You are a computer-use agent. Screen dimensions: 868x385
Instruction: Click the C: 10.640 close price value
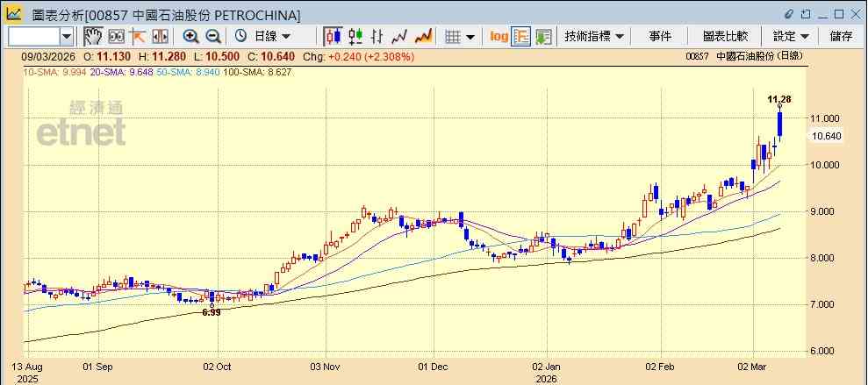[x=272, y=56]
